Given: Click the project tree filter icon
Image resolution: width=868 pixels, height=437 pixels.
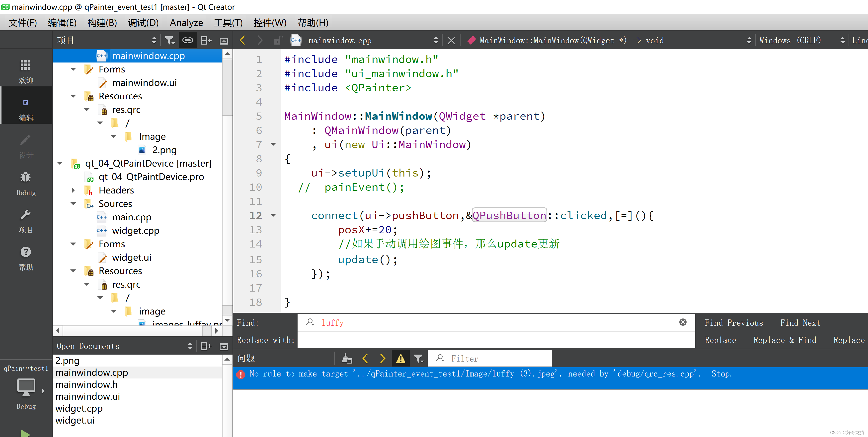Looking at the screenshot, I should point(169,40).
